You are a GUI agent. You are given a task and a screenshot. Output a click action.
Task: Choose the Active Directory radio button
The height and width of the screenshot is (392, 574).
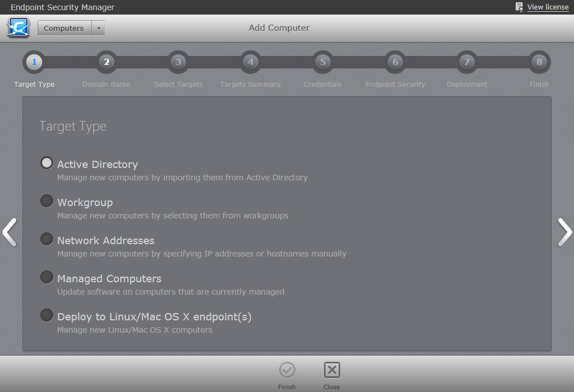coord(47,163)
